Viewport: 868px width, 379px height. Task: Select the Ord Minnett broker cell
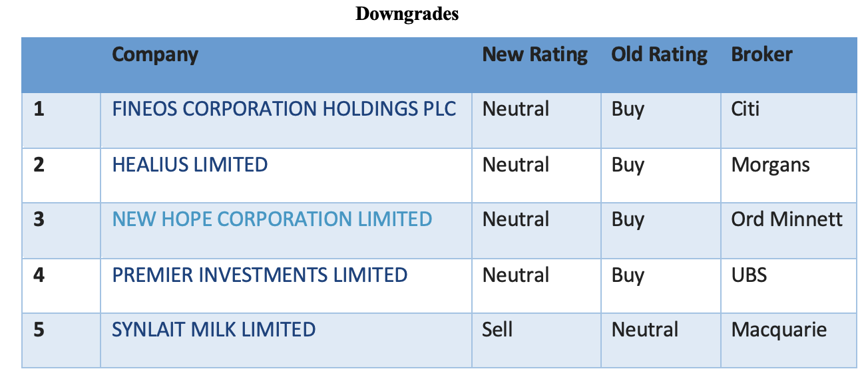pyautogui.click(x=787, y=219)
